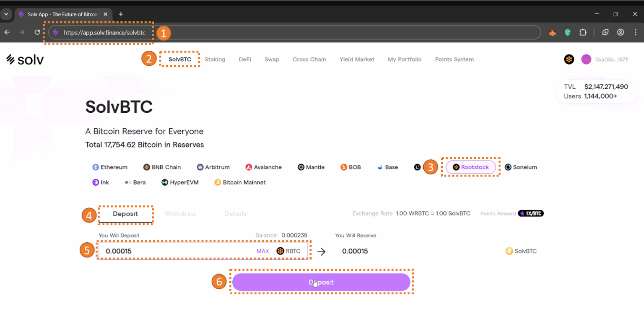
Task: Open the browser tab search dropdown
Action: (6, 14)
